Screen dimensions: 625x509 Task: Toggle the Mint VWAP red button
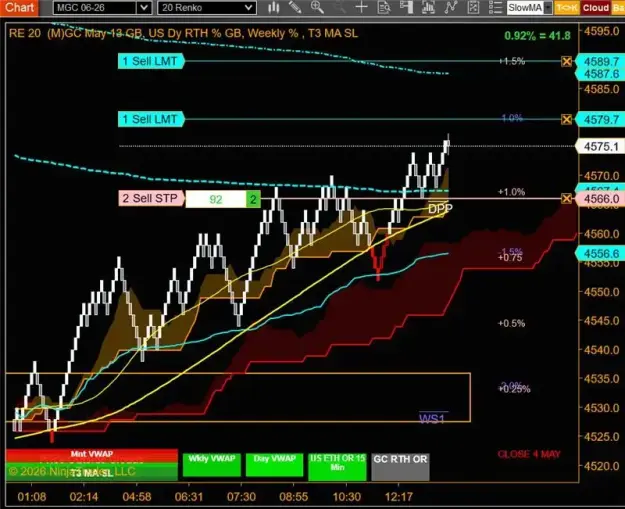click(92, 454)
